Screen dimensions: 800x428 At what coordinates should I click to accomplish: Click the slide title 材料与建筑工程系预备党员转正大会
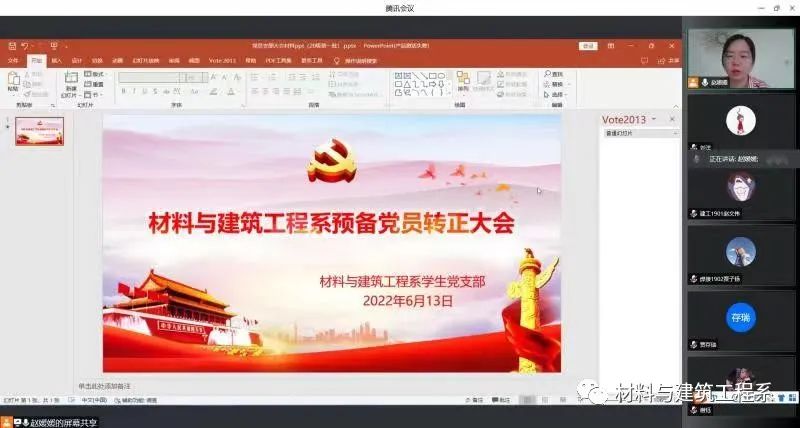coord(332,223)
